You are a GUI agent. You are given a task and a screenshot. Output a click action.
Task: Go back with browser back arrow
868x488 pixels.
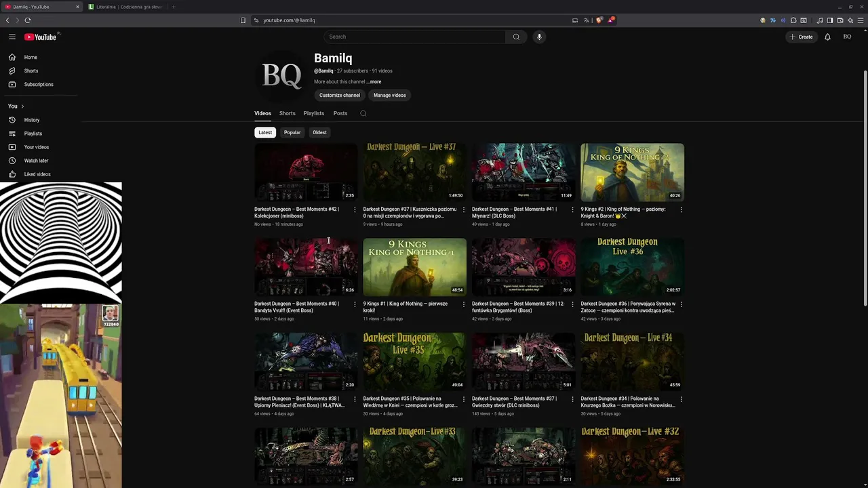(x=7, y=20)
